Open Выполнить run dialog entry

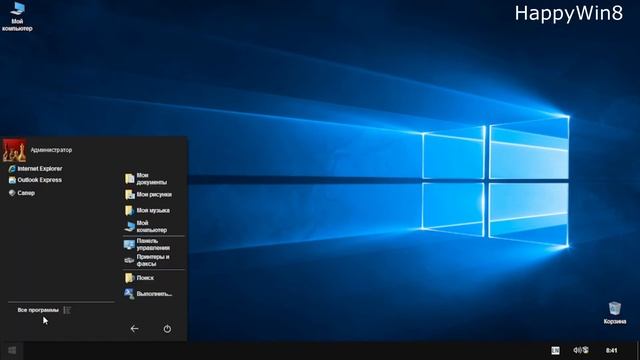(148, 294)
